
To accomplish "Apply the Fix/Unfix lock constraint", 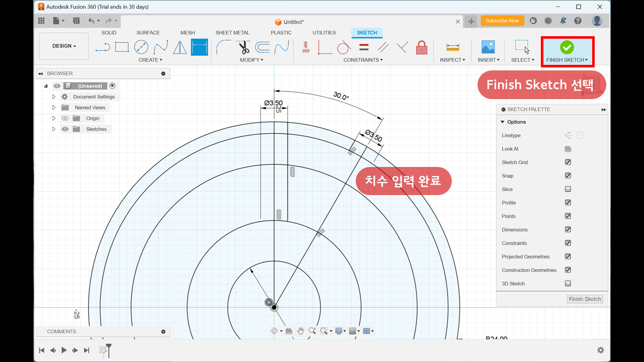I will (x=422, y=47).
